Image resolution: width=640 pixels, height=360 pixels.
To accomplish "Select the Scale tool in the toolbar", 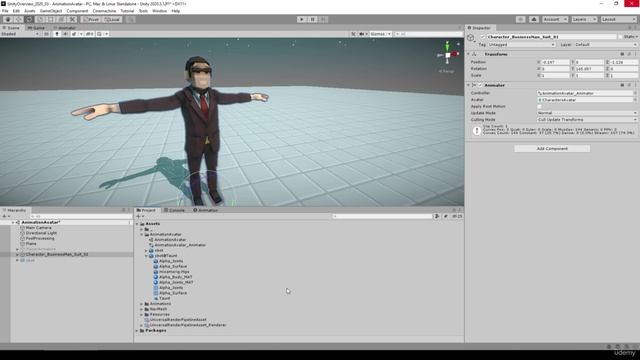I will point(40,19).
